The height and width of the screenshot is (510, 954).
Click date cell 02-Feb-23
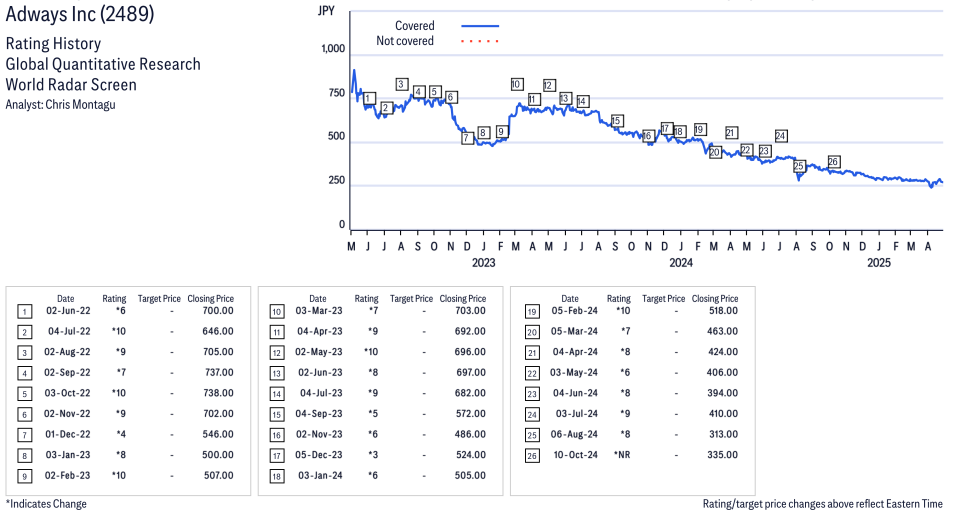pyautogui.click(x=67, y=476)
